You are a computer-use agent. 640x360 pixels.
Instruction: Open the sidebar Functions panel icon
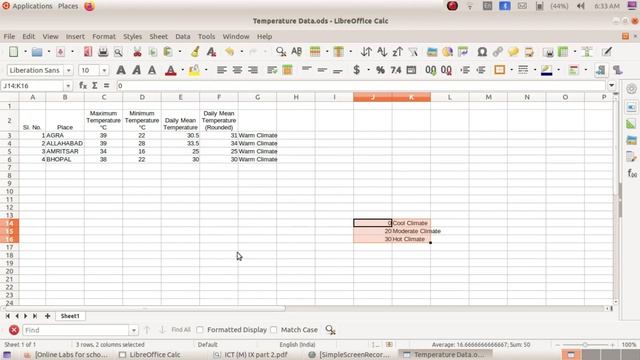tap(632, 173)
